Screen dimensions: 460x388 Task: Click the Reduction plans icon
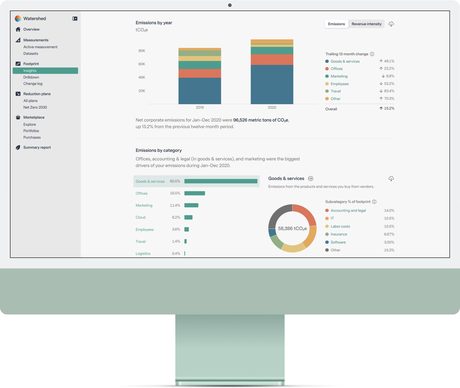pos(18,94)
